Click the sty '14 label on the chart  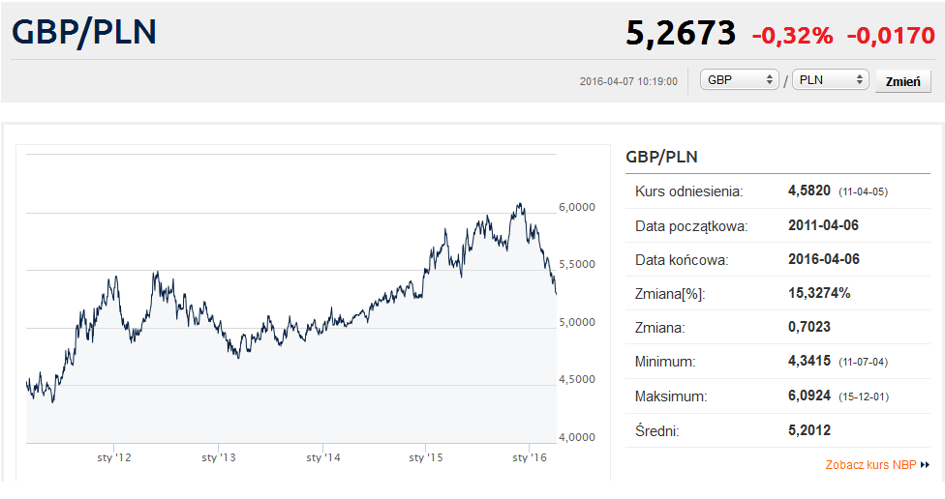point(322,458)
